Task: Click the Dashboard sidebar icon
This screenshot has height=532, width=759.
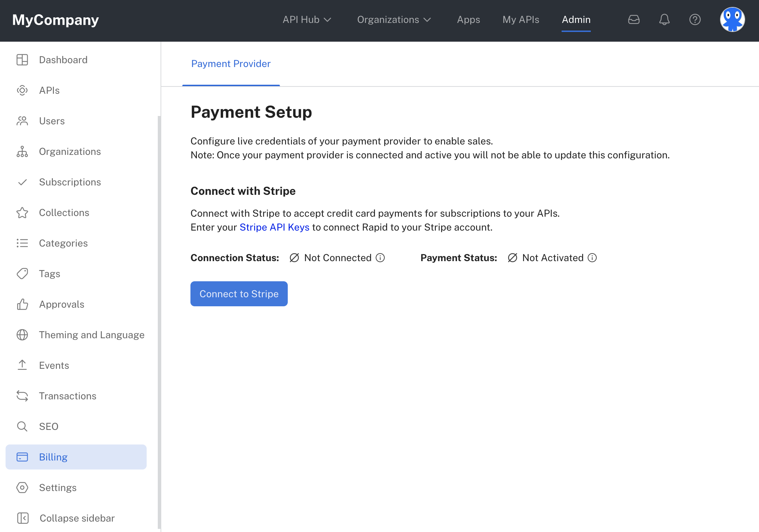Action: coord(22,60)
